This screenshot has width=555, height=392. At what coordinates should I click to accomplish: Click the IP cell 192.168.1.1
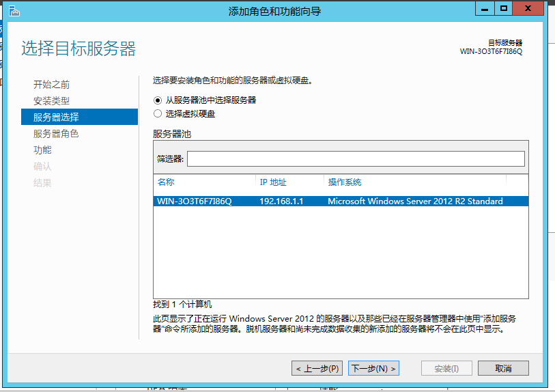tap(281, 201)
